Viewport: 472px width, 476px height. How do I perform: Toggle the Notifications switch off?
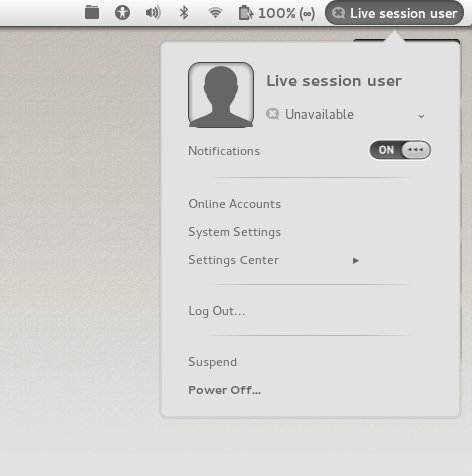(400, 150)
